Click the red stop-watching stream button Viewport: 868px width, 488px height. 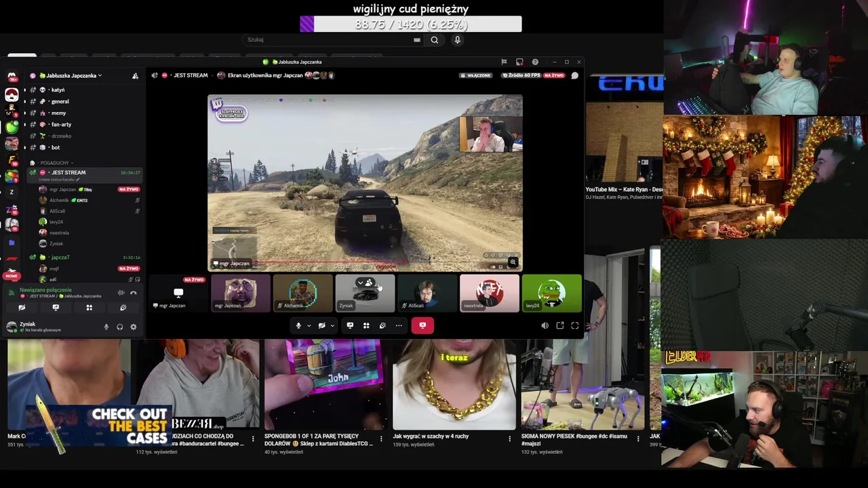coord(422,325)
